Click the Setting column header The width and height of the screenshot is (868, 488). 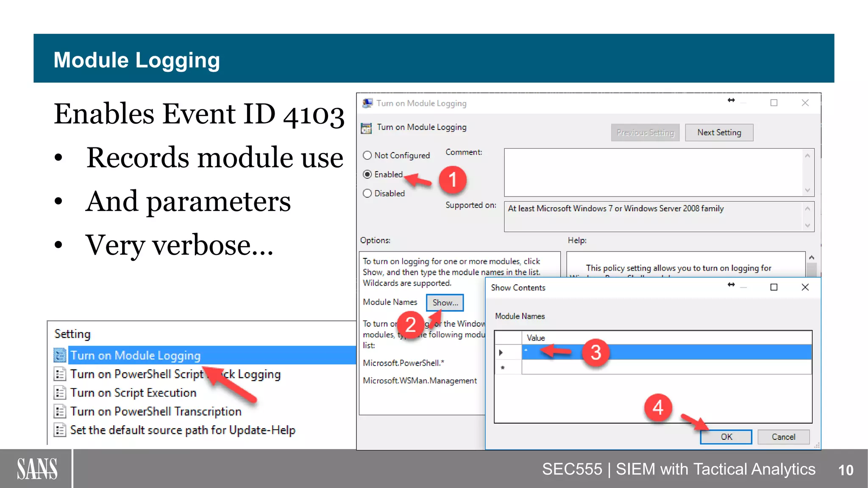[72, 334]
